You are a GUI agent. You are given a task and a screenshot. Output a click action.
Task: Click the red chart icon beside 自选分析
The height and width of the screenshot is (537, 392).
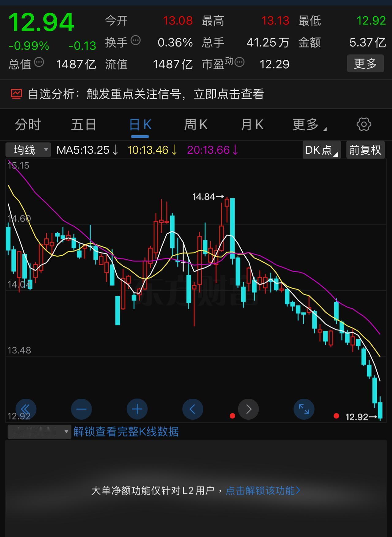(x=17, y=94)
